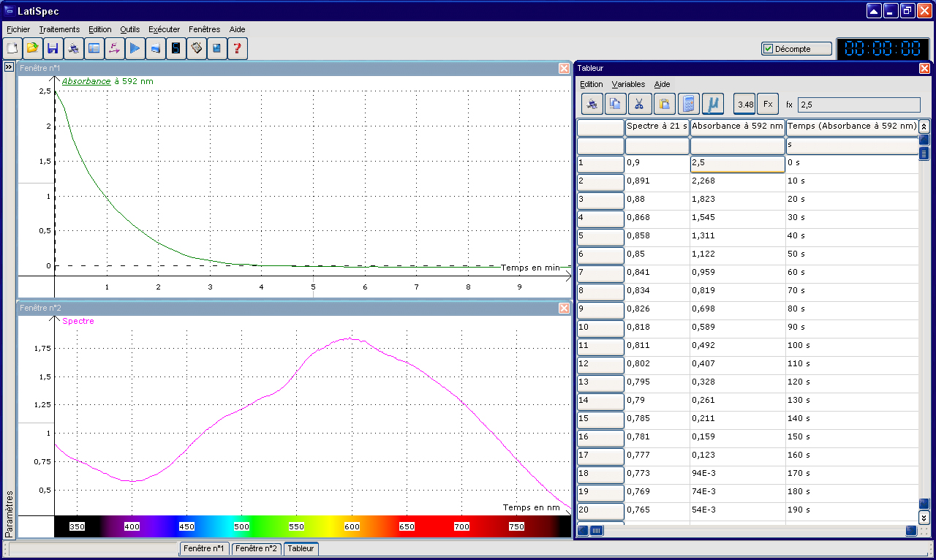Image resolution: width=936 pixels, height=560 pixels.
Task: Click the fx formula input field
Action: (x=858, y=105)
